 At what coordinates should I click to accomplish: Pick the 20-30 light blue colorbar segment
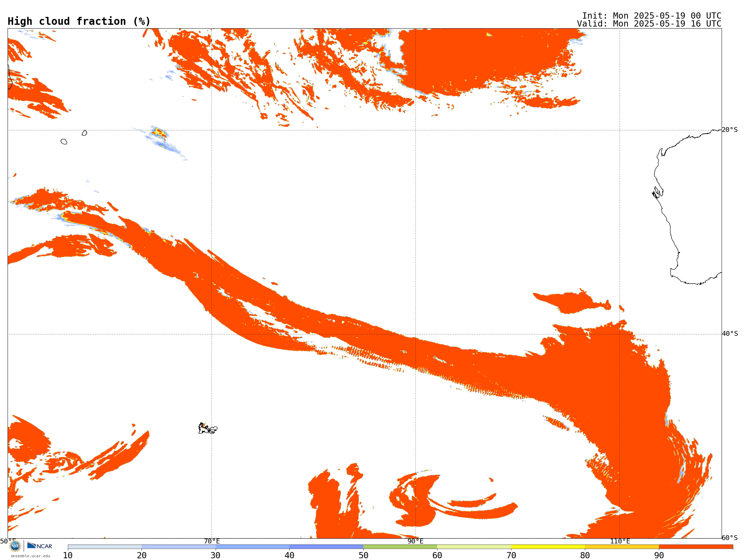(178, 547)
